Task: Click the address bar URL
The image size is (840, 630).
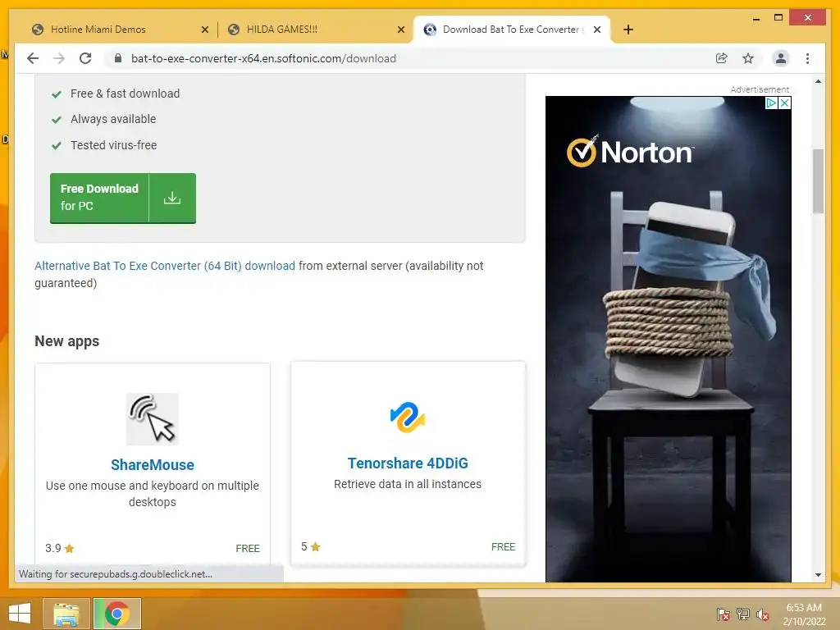Action: 263,58
